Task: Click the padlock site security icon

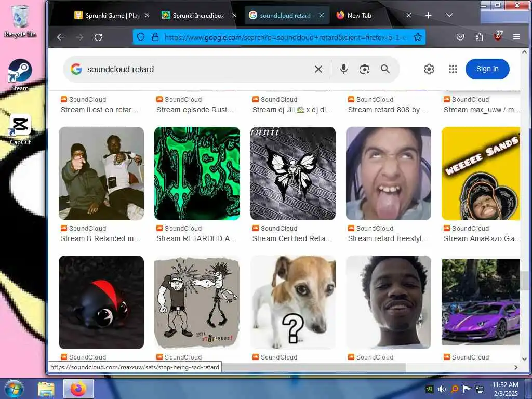Action: pyautogui.click(x=155, y=37)
